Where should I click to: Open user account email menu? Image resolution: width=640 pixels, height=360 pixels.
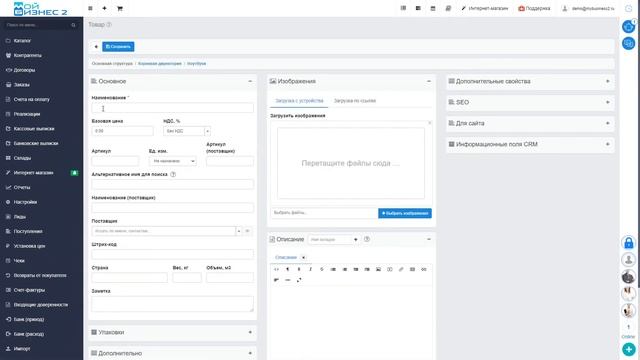588,8
